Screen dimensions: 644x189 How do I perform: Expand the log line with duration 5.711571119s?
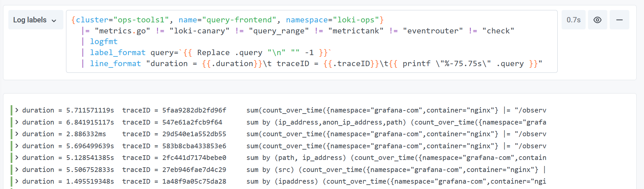[17, 110]
